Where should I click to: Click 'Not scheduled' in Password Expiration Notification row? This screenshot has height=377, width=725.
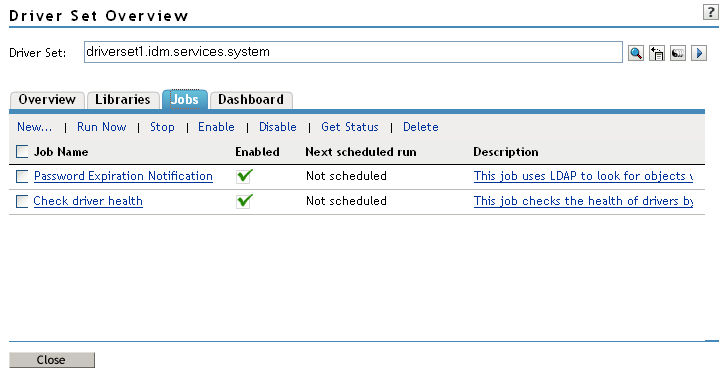tap(346, 176)
